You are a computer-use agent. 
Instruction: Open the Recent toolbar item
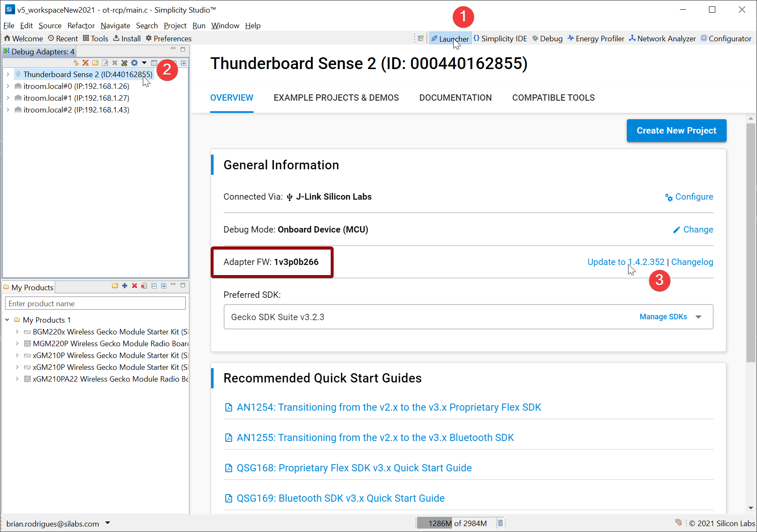(x=63, y=38)
